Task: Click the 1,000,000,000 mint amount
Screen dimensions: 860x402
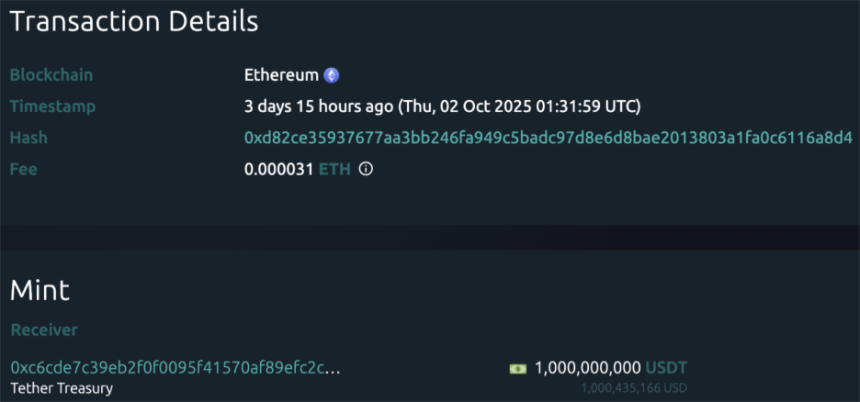Action: pyautogui.click(x=588, y=368)
